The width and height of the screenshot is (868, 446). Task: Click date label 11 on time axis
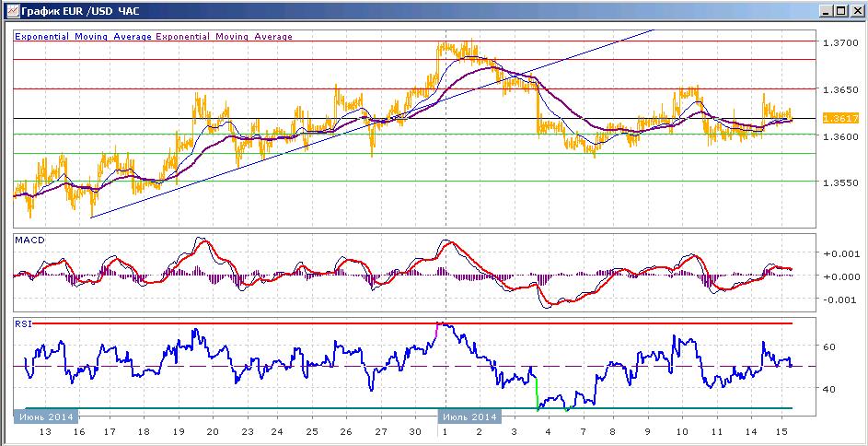coord(716,432)
